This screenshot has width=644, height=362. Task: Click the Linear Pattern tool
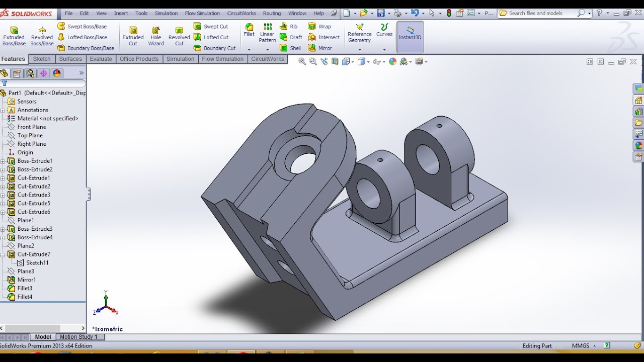point(268,33)
